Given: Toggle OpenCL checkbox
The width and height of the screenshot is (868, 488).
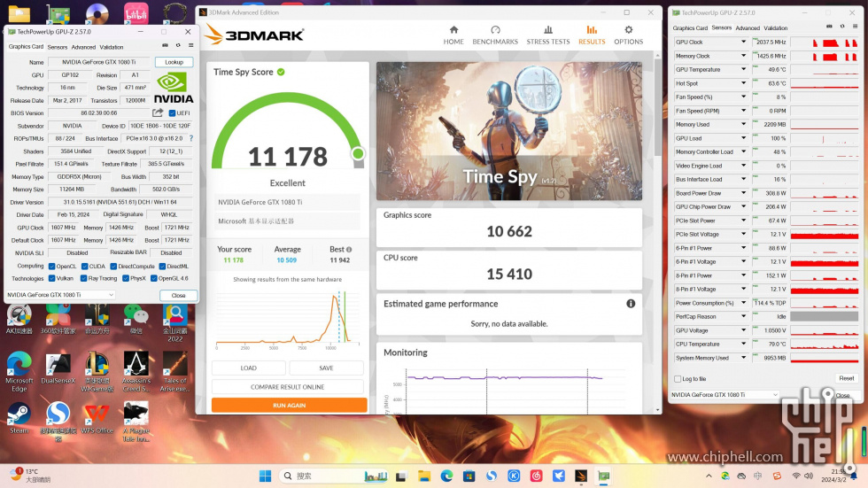Looking at the screenshot, I should [x=51, y=266].
